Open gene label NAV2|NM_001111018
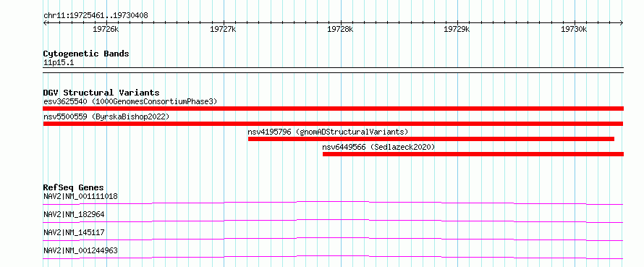This screenshot has width=644, height=267. [x=80, y=196]
